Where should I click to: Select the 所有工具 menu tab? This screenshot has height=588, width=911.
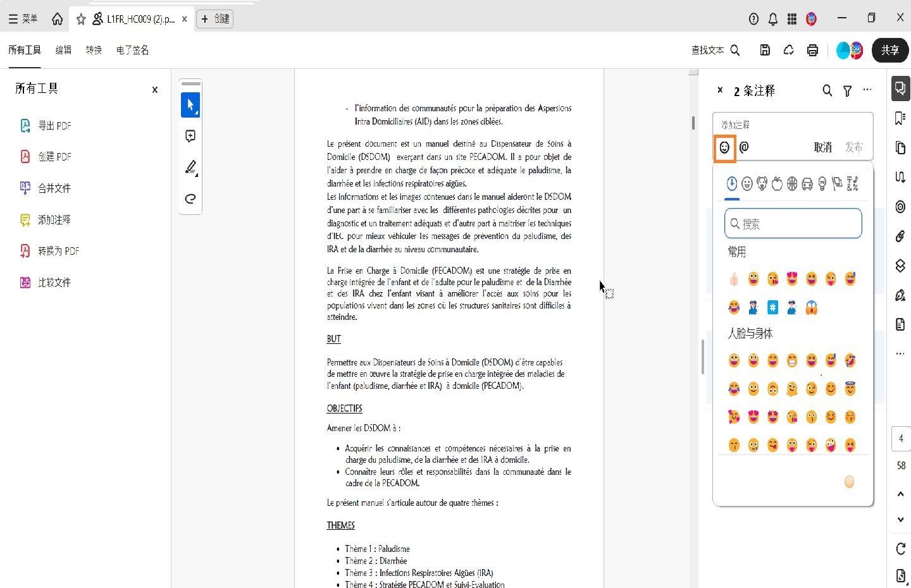coord(25,50)
